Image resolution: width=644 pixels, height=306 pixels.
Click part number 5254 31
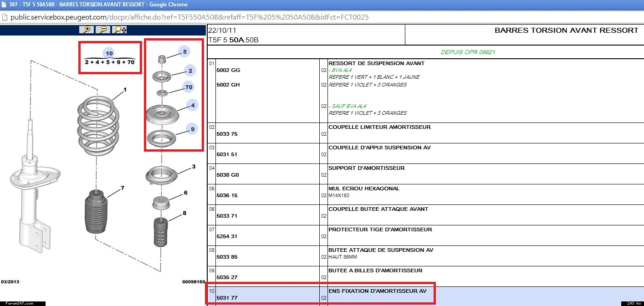click(x=227, y=236)
